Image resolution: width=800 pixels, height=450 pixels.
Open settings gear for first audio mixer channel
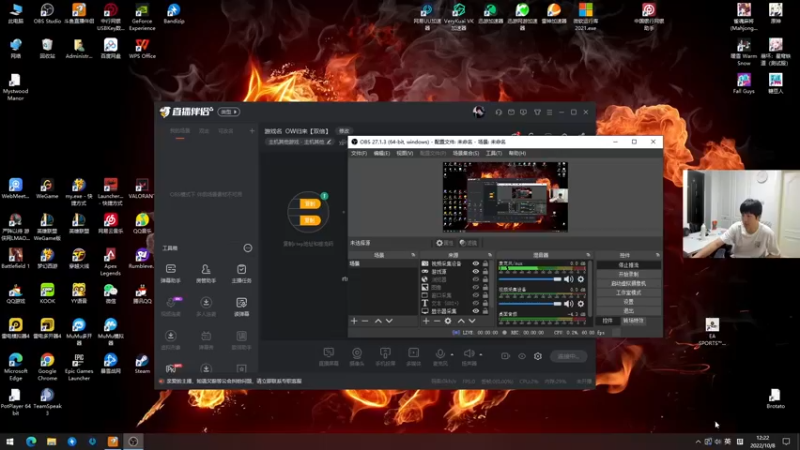coord(581,279)
